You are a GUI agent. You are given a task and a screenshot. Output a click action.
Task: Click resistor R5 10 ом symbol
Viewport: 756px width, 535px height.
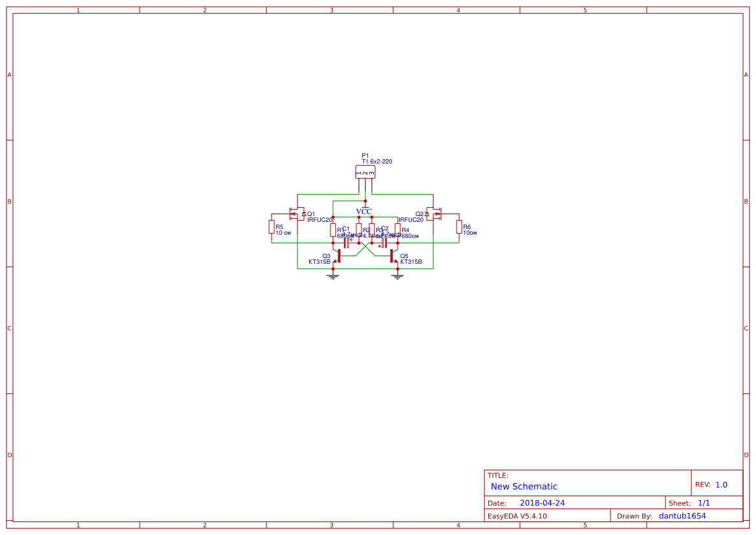(x=272, y=227)
